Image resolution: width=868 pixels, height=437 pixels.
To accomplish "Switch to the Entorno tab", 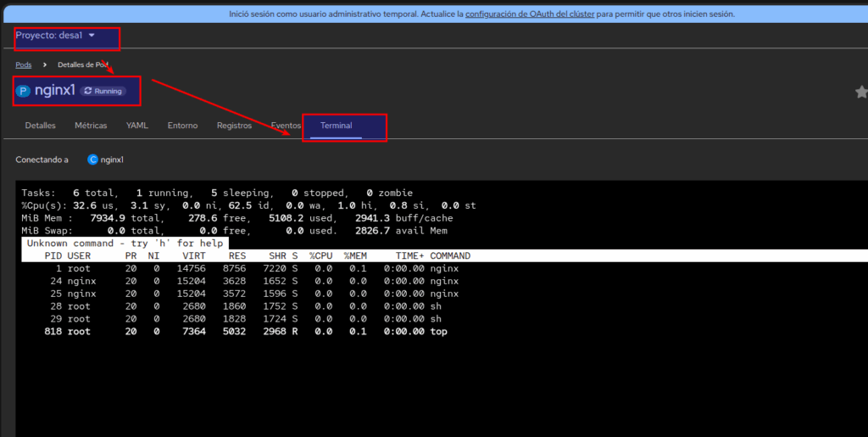I will pos(182,126).
